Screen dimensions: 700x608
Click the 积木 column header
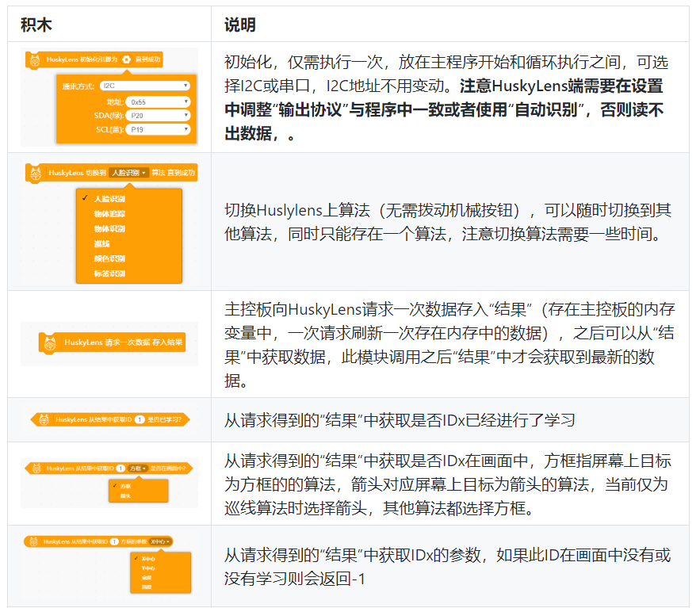pos(36,25)
